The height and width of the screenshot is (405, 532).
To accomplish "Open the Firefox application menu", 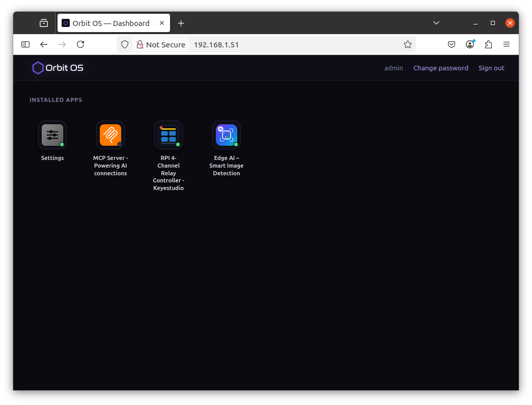I will (x=507, y=44).
